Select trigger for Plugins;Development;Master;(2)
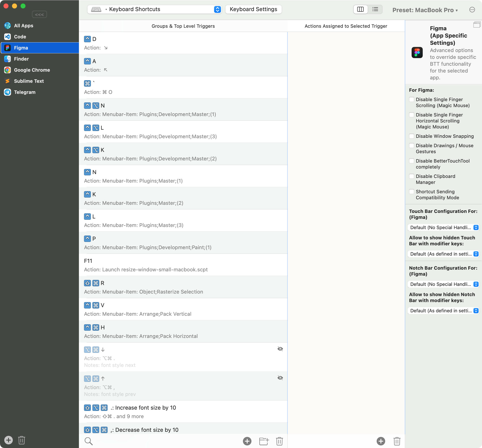Screen dimensions: 482x448 tap(183, 154)
